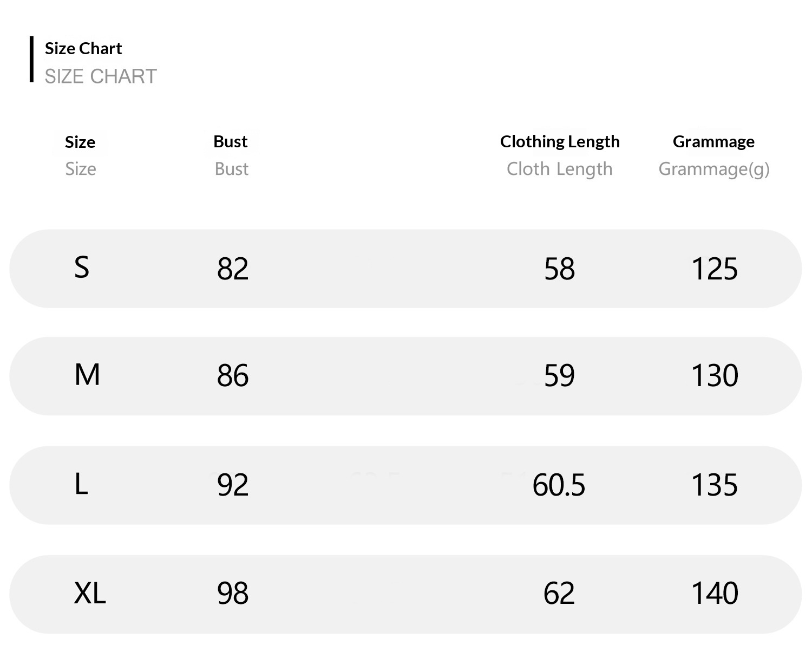Select the bold 'Bust' column header
This screenshot has width=812, height=664.
pos(231,141)
